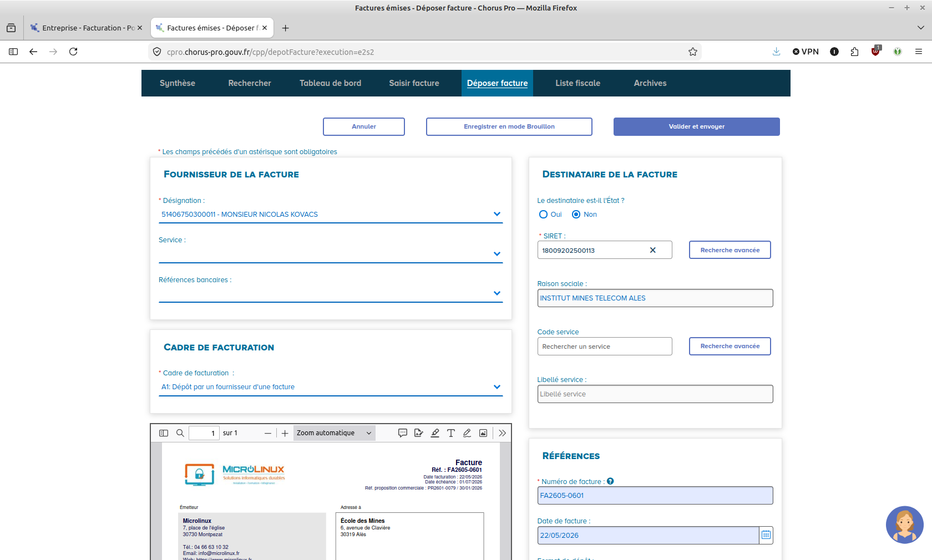Go back to the previous page

point(33,52)
